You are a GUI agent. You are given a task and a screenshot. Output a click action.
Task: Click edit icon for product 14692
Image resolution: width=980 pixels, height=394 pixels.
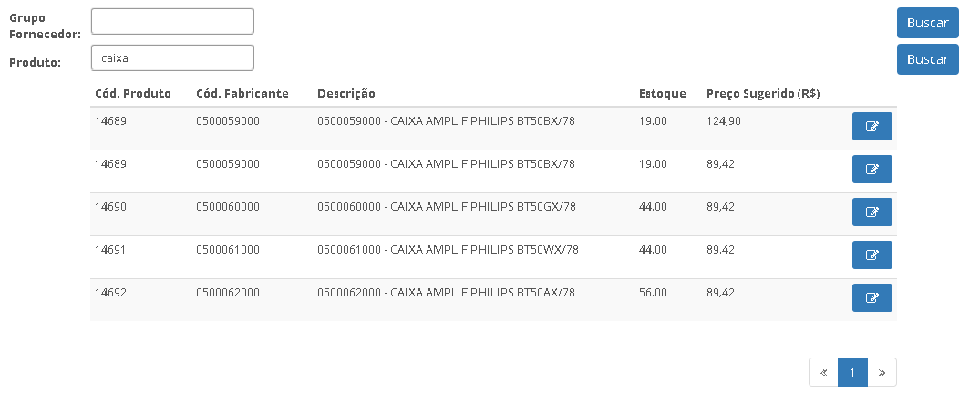872,297
